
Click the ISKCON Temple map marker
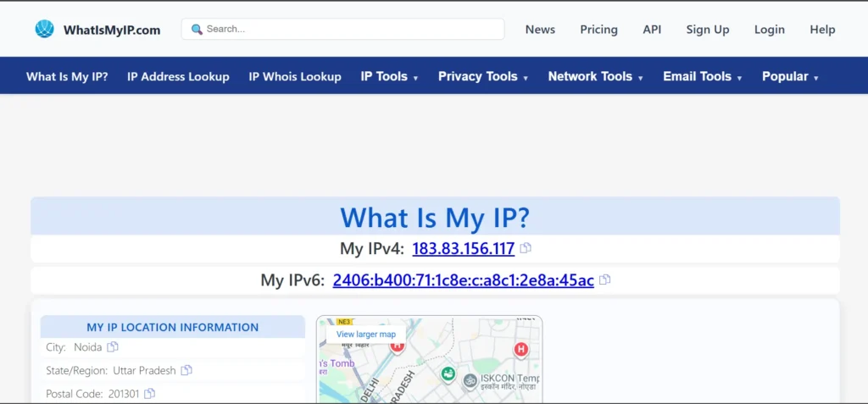click(470, 381)
